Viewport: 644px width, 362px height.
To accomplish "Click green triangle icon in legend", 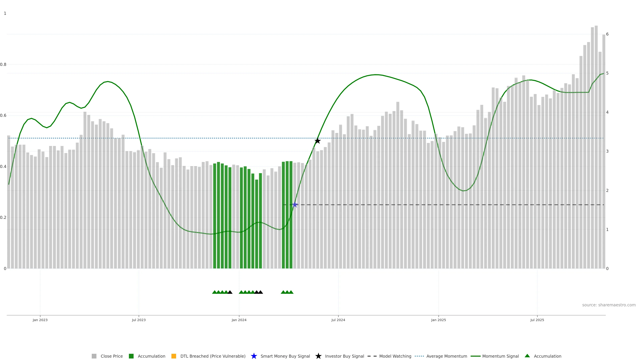I will point(527,356).
